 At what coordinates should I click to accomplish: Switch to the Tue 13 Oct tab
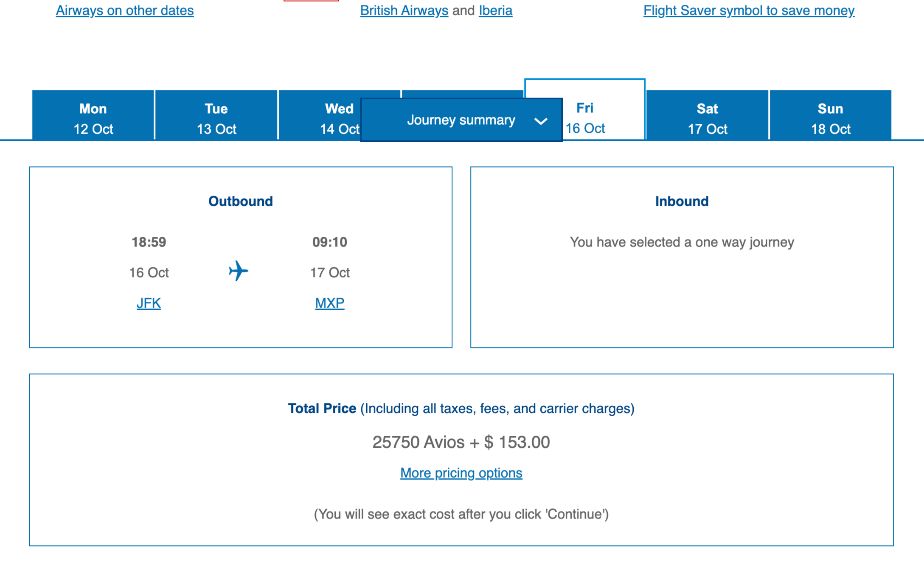[216, 118]
